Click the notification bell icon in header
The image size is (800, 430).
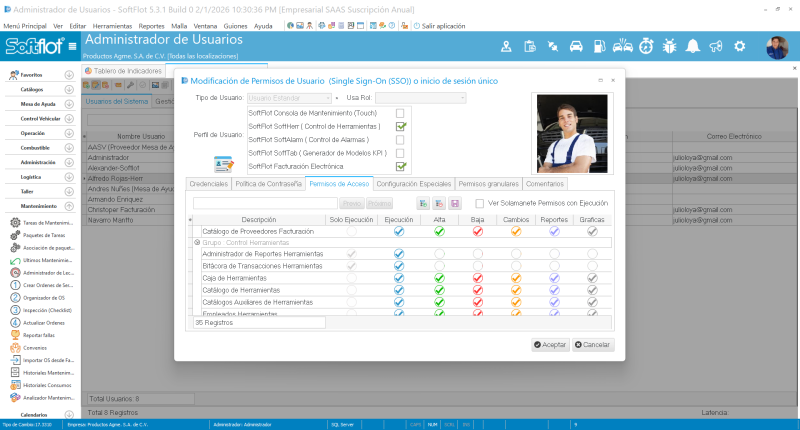(x=692, y=46)
